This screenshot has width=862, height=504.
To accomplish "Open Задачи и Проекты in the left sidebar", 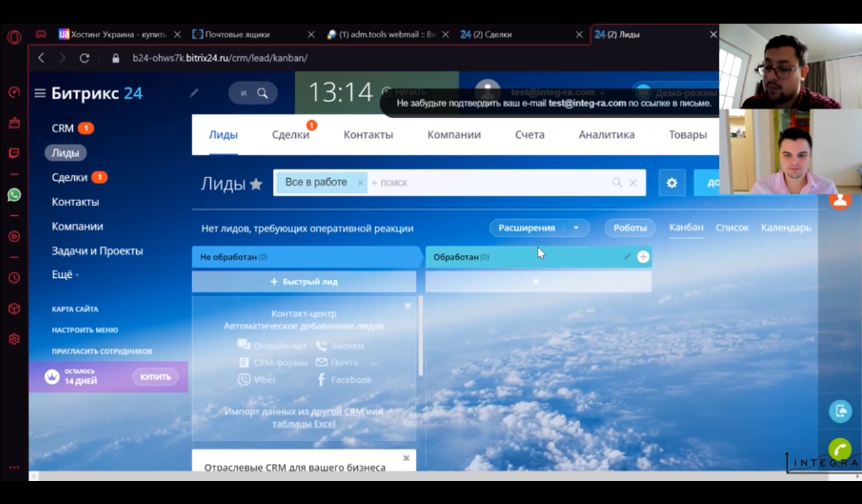I will coord(97,251).
